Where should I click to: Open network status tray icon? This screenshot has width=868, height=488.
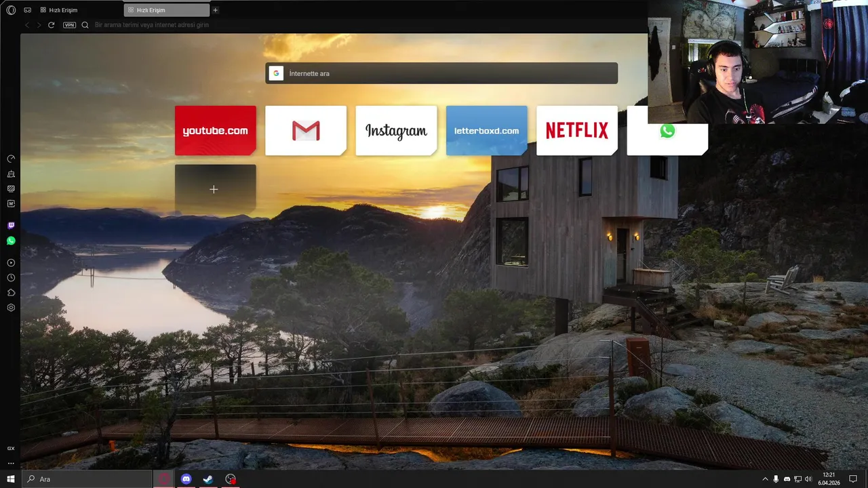(x=797, y=479)
